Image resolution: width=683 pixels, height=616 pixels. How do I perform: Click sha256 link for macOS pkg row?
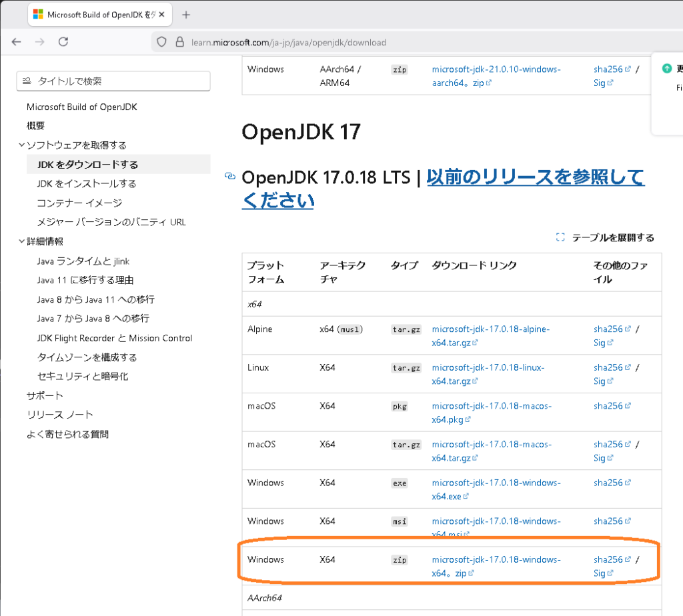[x=608, y=406]
